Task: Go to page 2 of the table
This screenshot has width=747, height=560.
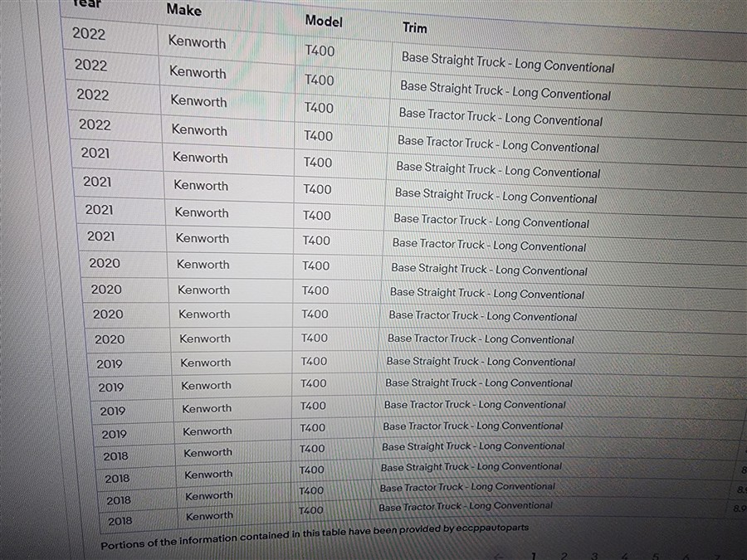Action: (564, 556)
